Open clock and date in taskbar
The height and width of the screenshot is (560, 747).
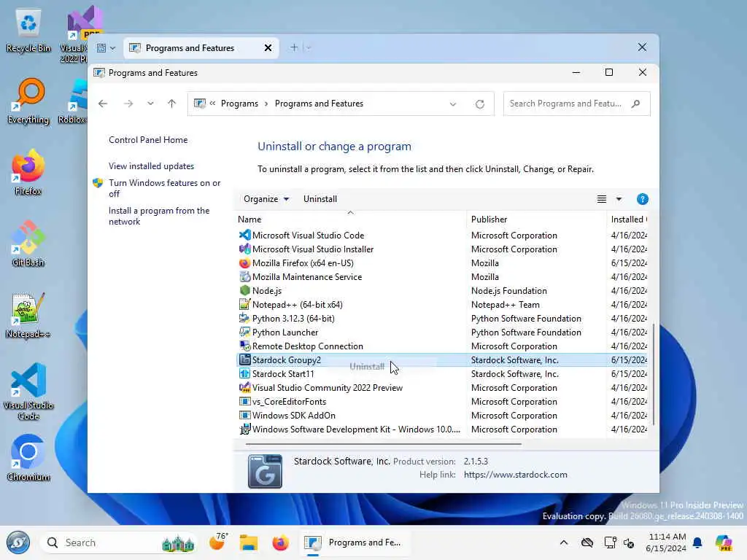click(x=665, y=542)
